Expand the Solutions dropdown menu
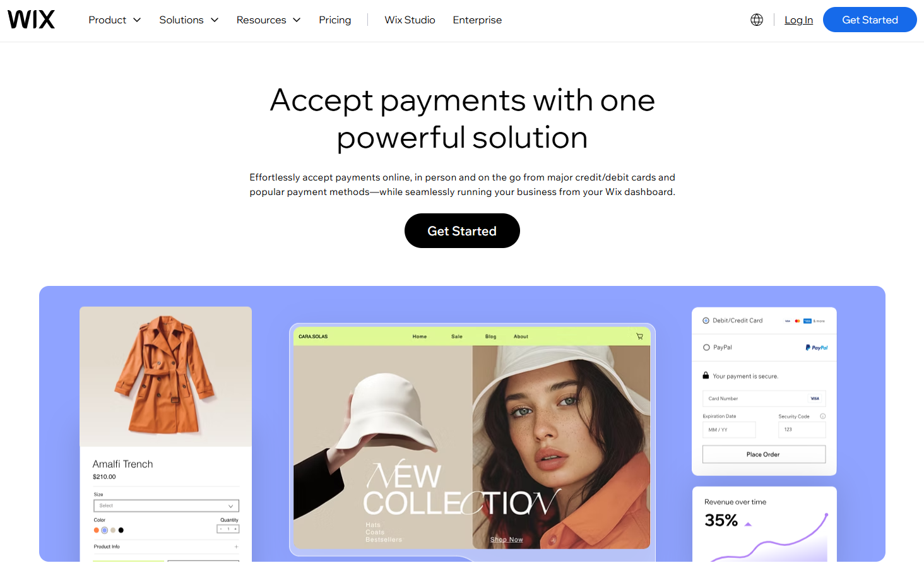The height and width of the screenshot is (575, 924). (189, 20)
